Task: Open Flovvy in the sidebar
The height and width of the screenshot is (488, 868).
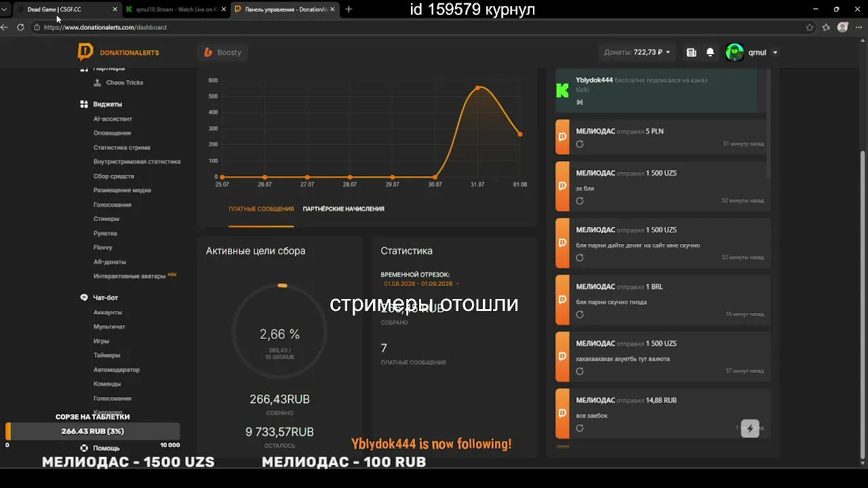Action: [x=103, y=247]
